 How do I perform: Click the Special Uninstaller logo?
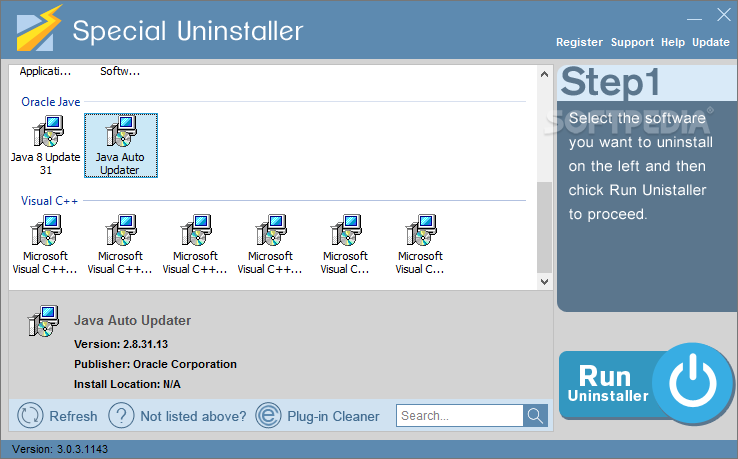[39, 28]
